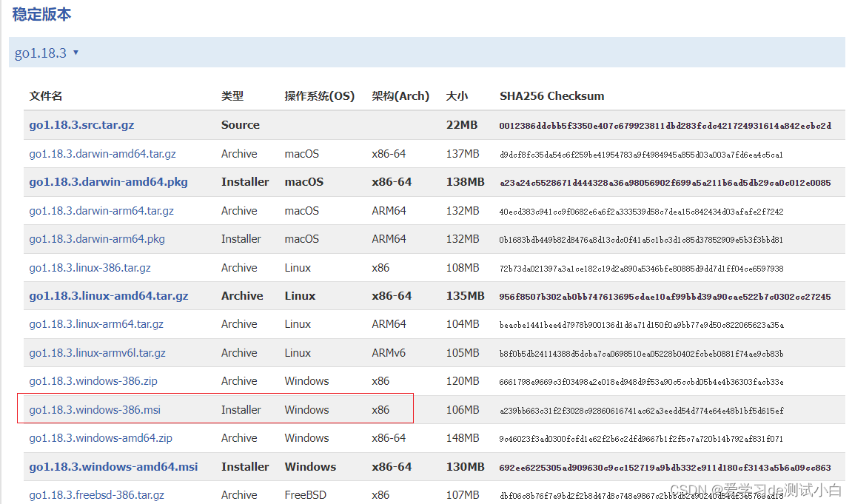Select the checksum starting with a23a24c5528671
The height and width of the screenshot is (504, 852).
[x=665, y=183]
